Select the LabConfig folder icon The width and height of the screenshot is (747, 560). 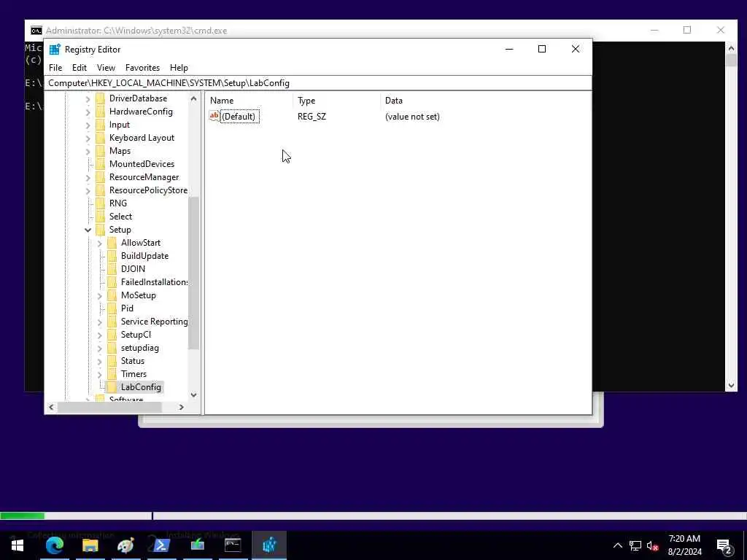[112, 387]
